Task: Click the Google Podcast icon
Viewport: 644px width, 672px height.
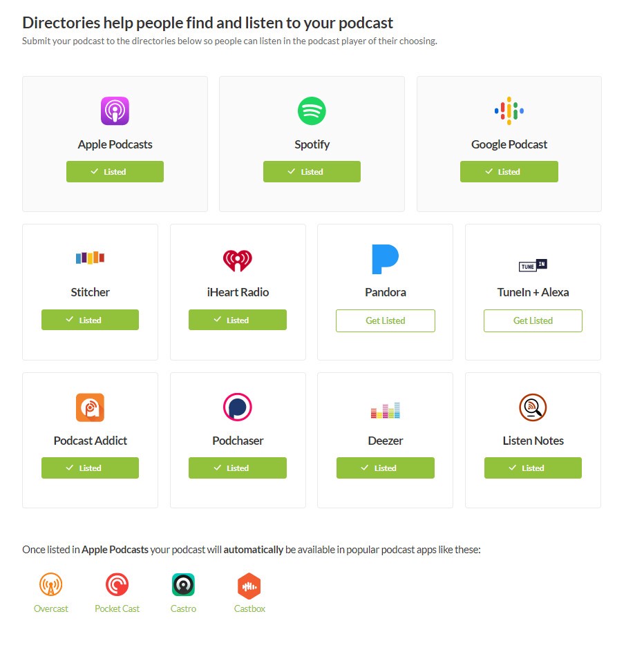Action: pyautogui.click(x=509, y=111)
